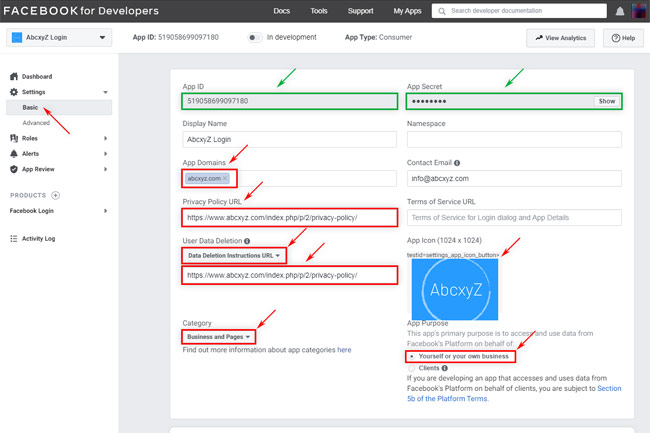
Task: Click the Clients info icon
Action: click(x=444, y=368)
